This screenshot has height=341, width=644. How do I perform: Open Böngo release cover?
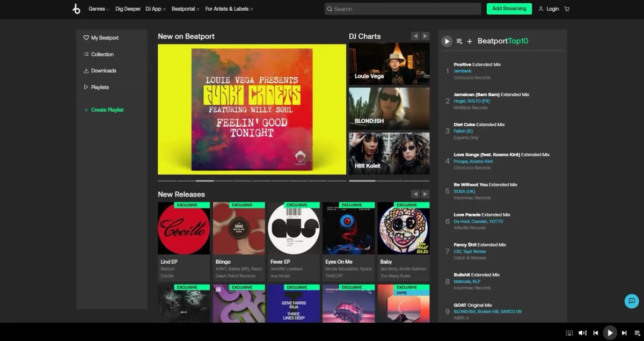pos(239,228)
